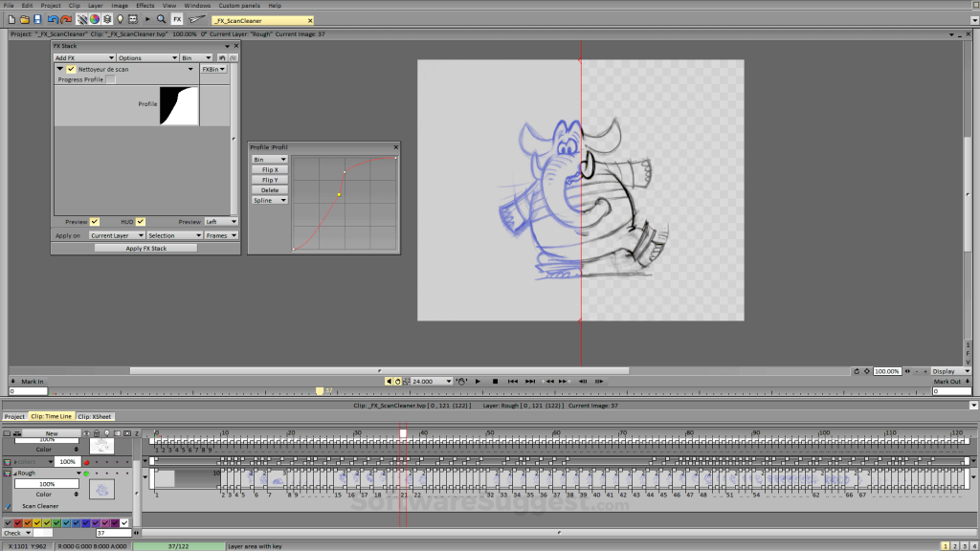Screen dimensions: 980x551
Task: Switch to the Project tab
Action: (14, 417)
